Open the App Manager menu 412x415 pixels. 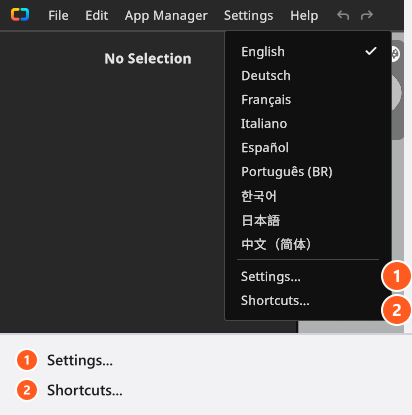(166, 15)
